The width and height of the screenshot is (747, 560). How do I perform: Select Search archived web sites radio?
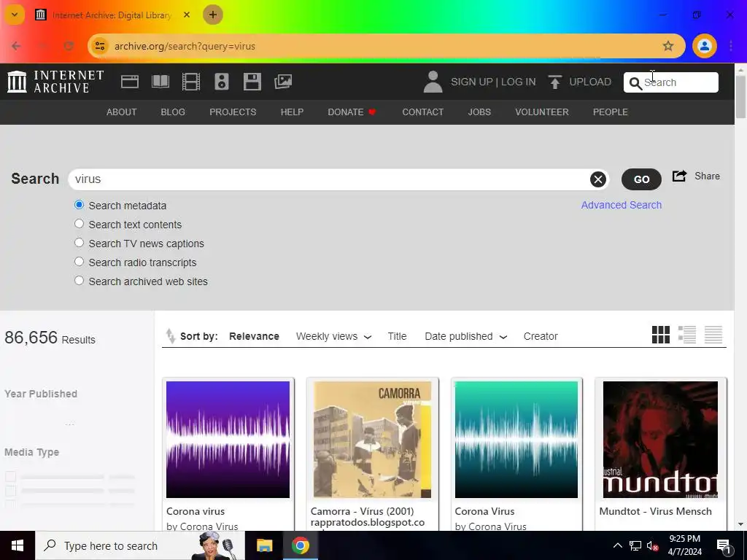pos(79,281)
